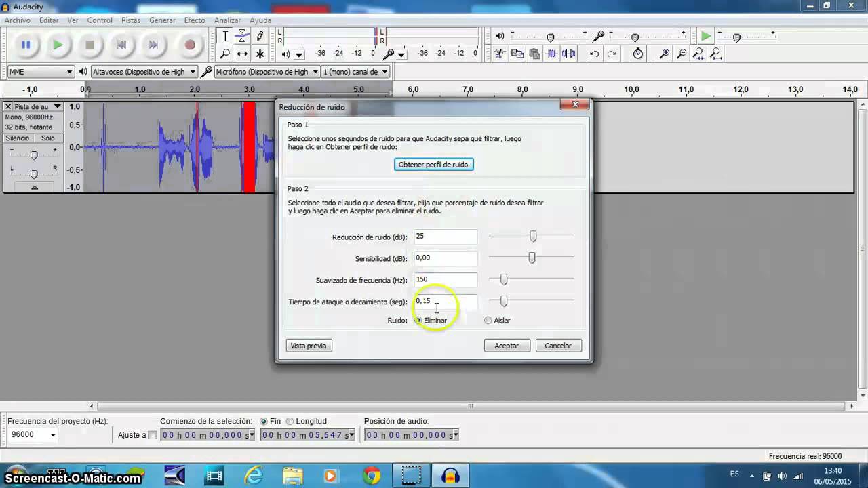
Task: Click the Fit Selection zoom icon
Action: pos(698,54)
